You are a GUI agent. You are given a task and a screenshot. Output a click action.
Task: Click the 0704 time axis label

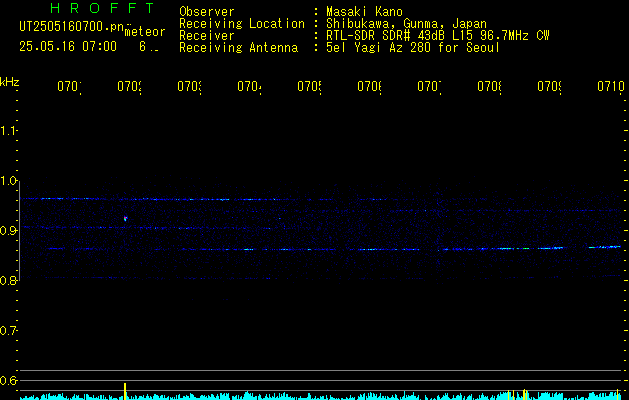pos(249,86)
